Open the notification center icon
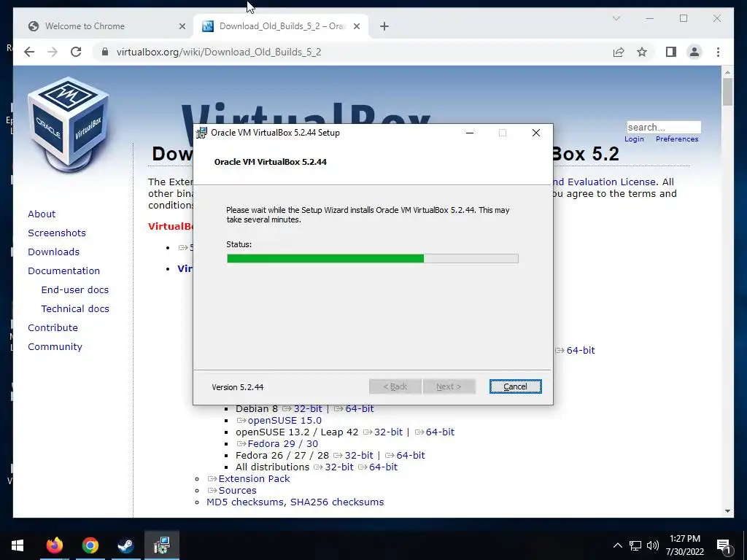The width and height of the screenshot is (747, 560). pyautogui.click(x=724, y=545)
